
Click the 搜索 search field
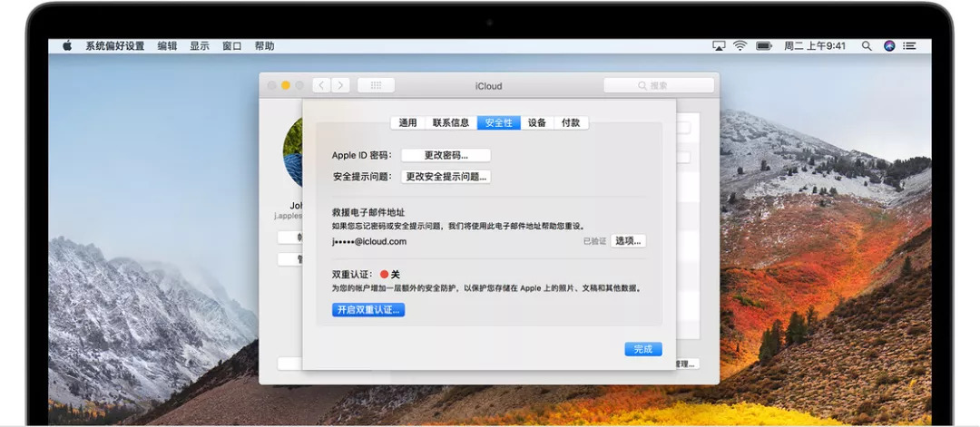(659, 85)
